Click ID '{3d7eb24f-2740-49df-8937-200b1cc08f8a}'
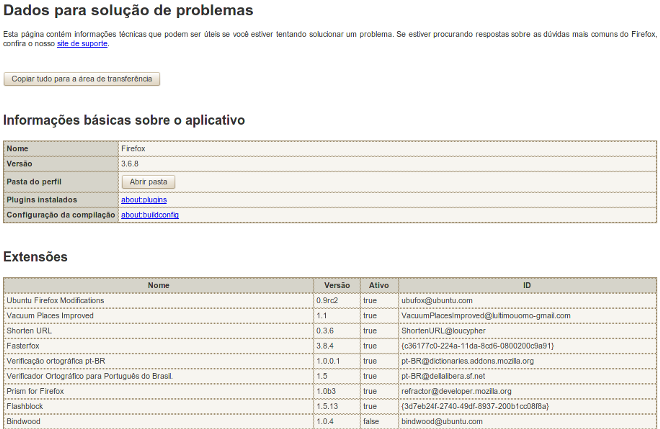660x429 pixels. pyautogui.click(x=475, y=406)
